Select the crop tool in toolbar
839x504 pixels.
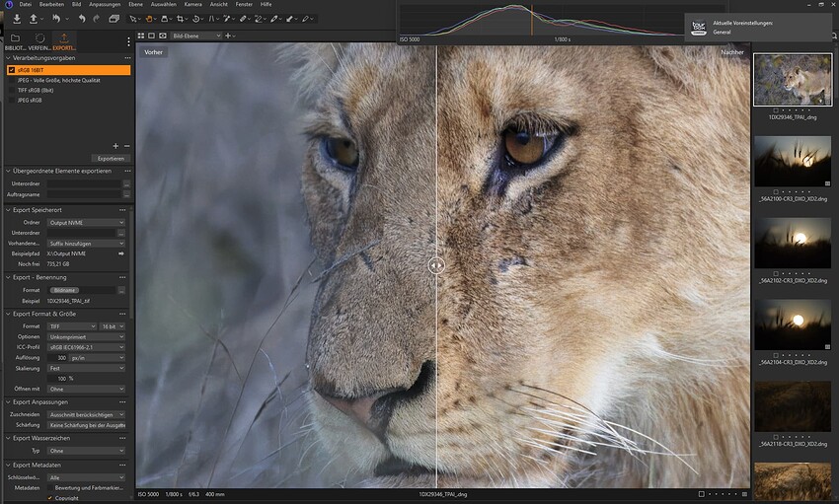pyautogui.click(x=181, y=19)
